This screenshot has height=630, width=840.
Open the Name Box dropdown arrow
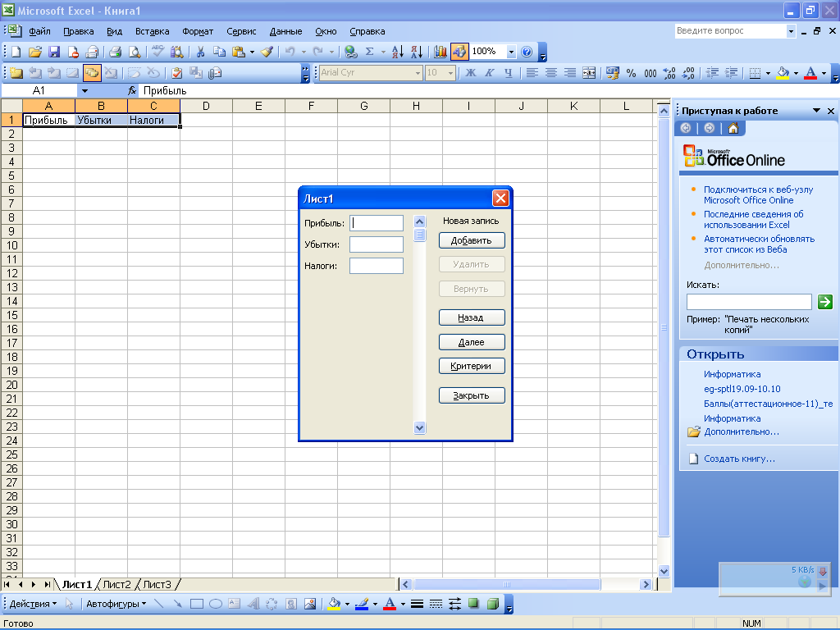click(84, 90)
